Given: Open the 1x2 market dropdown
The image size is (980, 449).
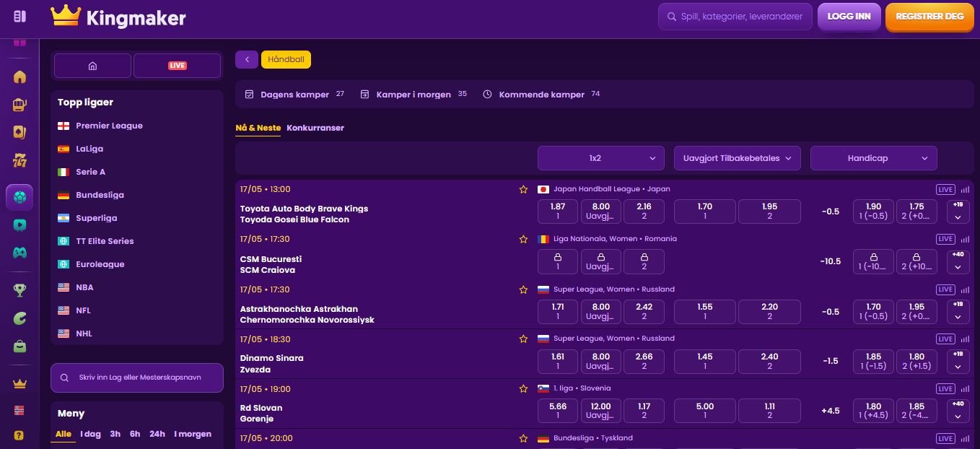Looking at the screenshot, I should point(601,158).
